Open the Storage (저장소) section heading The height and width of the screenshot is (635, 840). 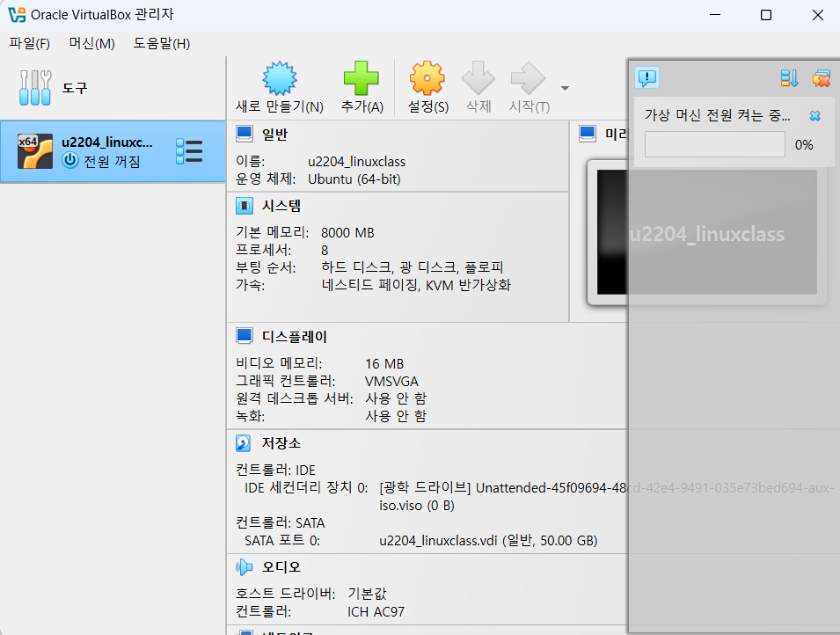pos(281,443)
